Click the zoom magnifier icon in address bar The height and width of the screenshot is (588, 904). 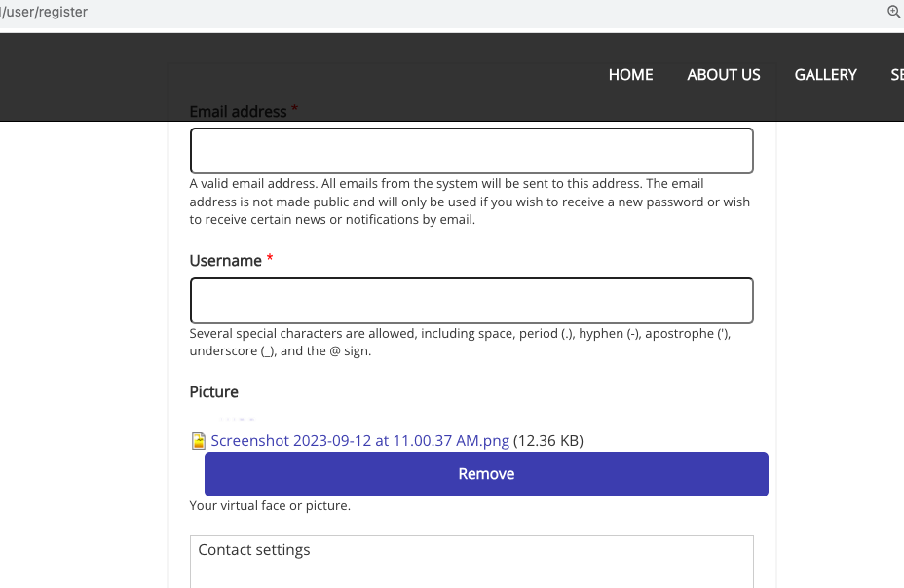point(893,12)
